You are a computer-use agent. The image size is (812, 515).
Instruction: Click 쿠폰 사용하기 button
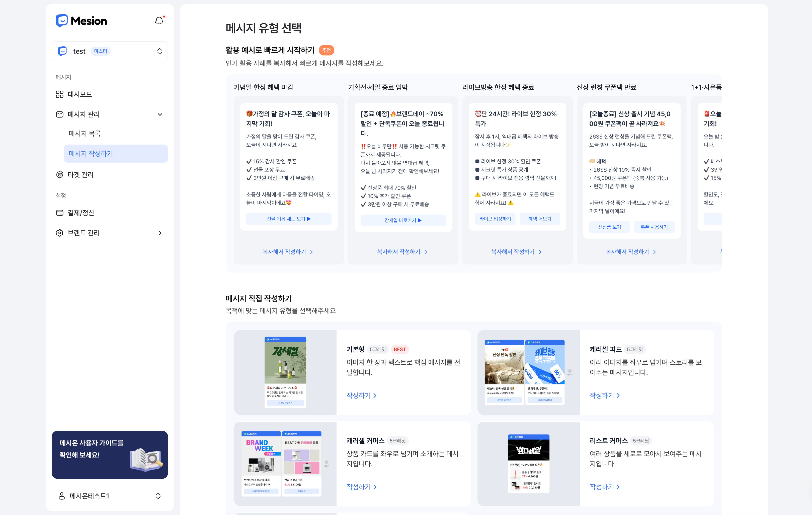(654, 227)
